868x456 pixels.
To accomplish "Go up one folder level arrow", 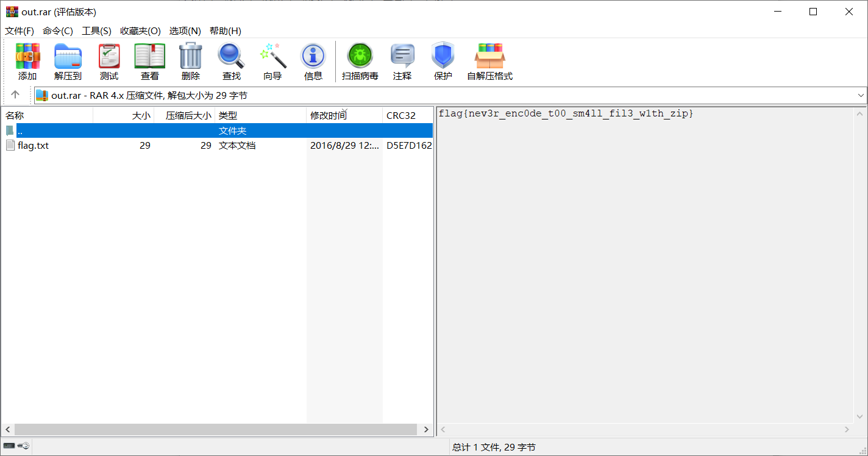I will 15,94.
